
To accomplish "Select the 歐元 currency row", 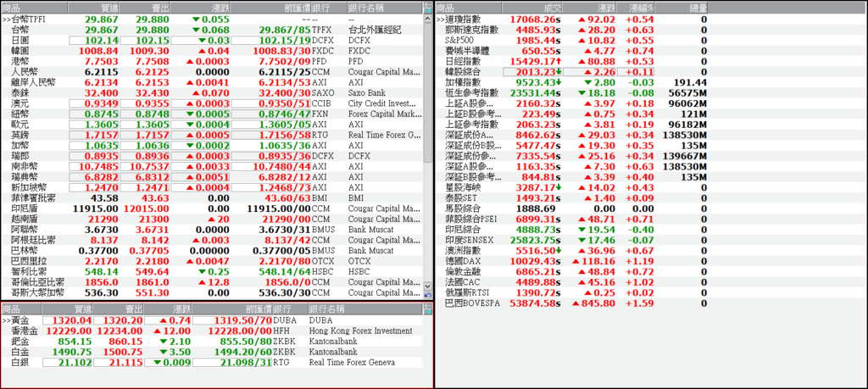I will coord(212,125).
